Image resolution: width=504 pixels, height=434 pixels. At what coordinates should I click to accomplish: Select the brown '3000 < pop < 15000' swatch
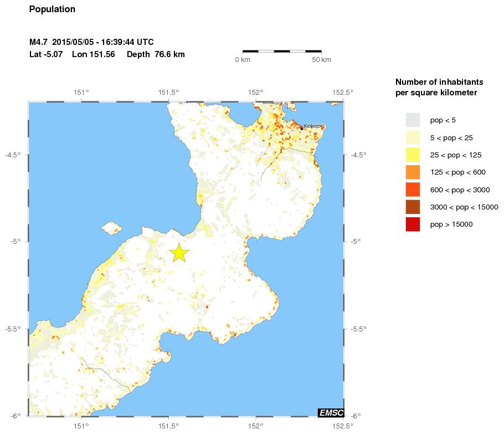(413, 207)
